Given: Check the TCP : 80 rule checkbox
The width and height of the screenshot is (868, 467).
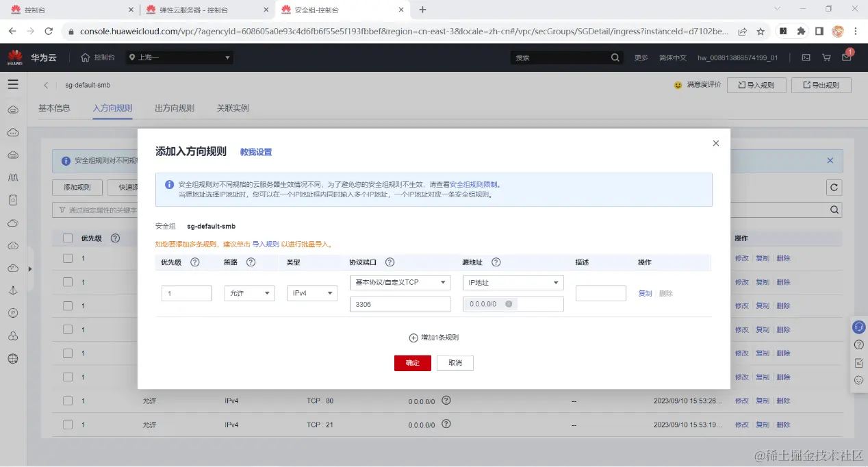Looking at the screenshot, I should point(68,401).
